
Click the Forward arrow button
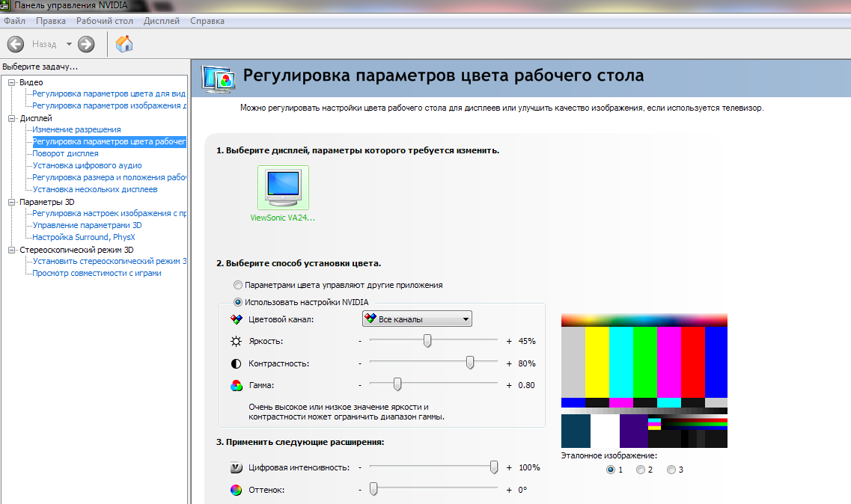pos(86,44)
